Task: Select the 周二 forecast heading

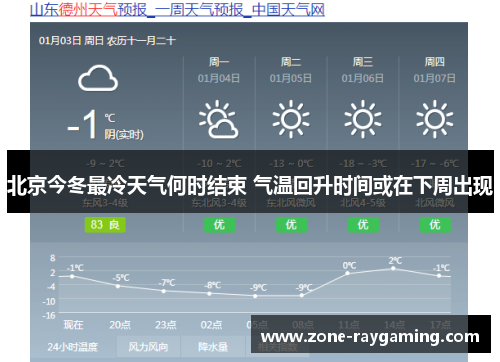Action: coord(291,62)
